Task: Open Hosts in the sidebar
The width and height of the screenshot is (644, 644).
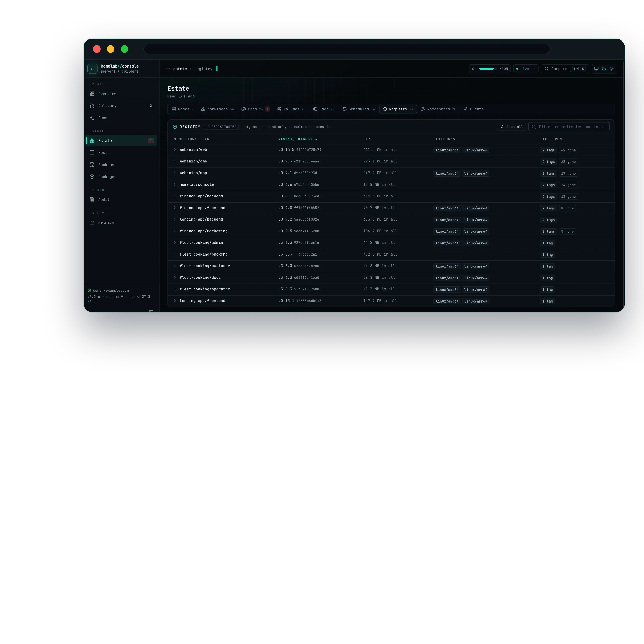Action: pos(121,153)
